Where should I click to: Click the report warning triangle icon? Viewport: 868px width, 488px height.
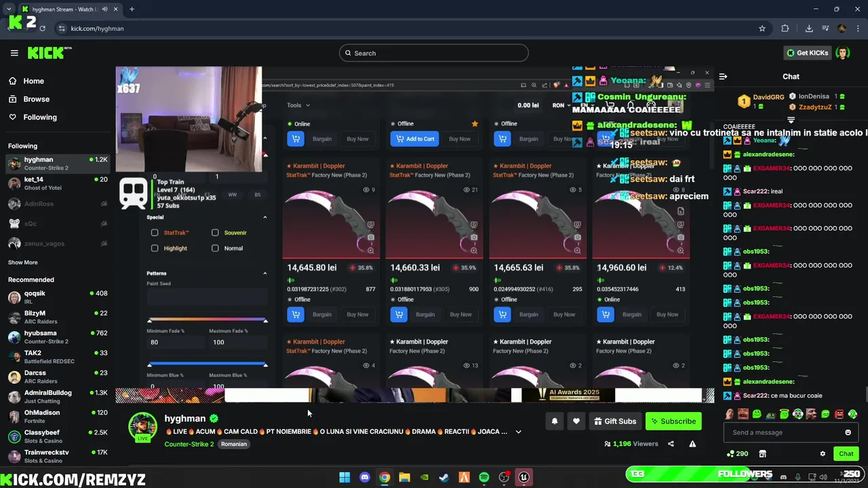tap(692, 444)
